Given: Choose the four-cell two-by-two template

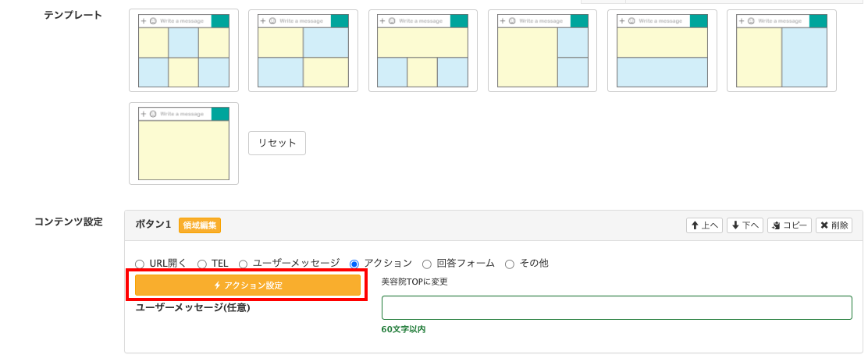Looking at the screenshot, I should (x=303, y=51).
